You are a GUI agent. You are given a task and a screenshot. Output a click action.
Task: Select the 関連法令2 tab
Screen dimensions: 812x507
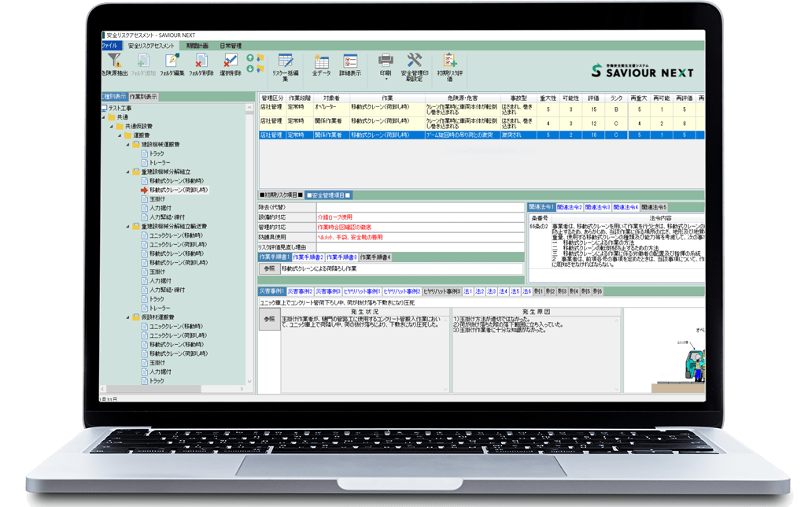570,207
